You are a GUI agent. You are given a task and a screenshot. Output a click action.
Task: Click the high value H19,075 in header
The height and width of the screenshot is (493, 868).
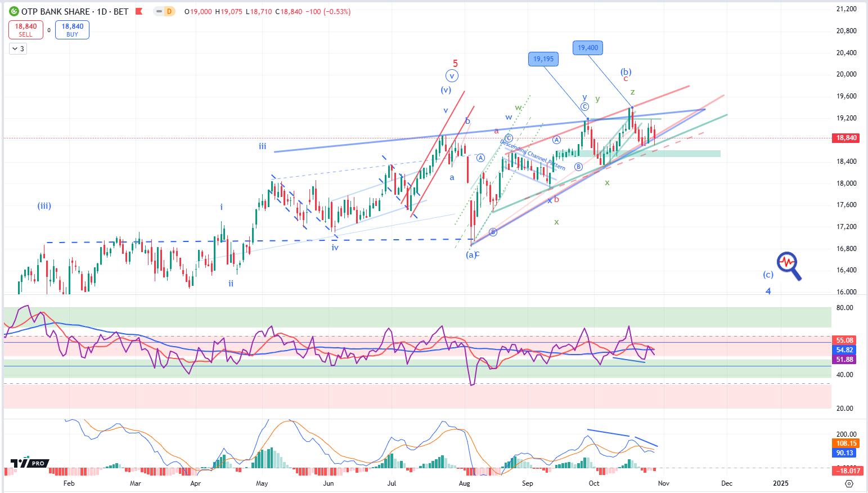(229, 11)
